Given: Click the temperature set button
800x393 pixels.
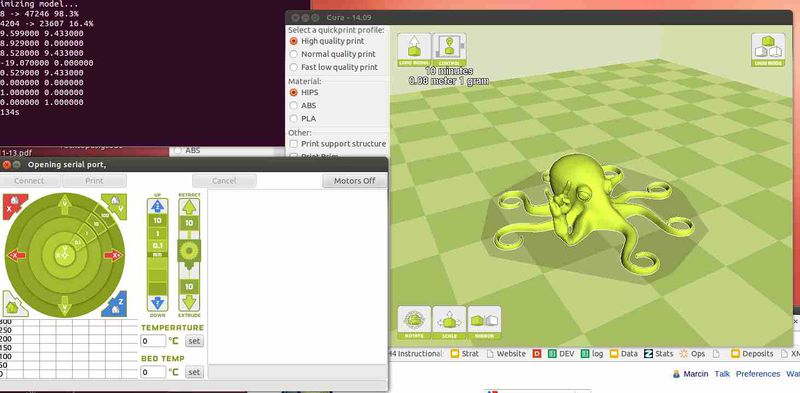Looking at the screenshot, I should [x=194, y=341].
